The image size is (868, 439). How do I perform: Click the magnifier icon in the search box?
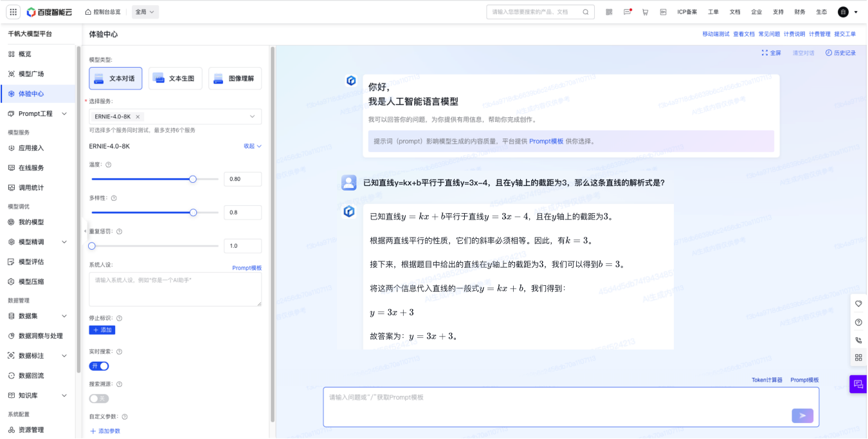(x=586, y=12)
